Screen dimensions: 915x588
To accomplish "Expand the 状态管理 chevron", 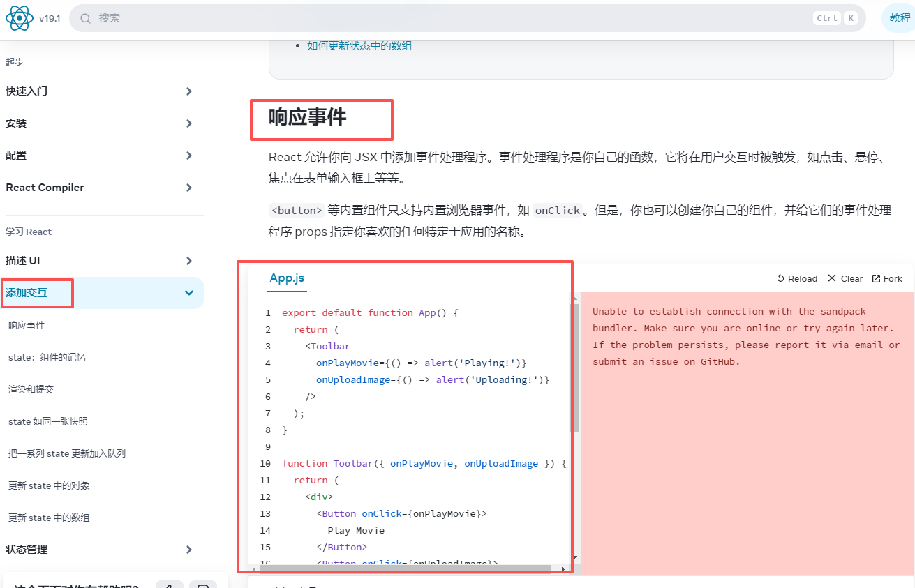I will coord(189,550).
